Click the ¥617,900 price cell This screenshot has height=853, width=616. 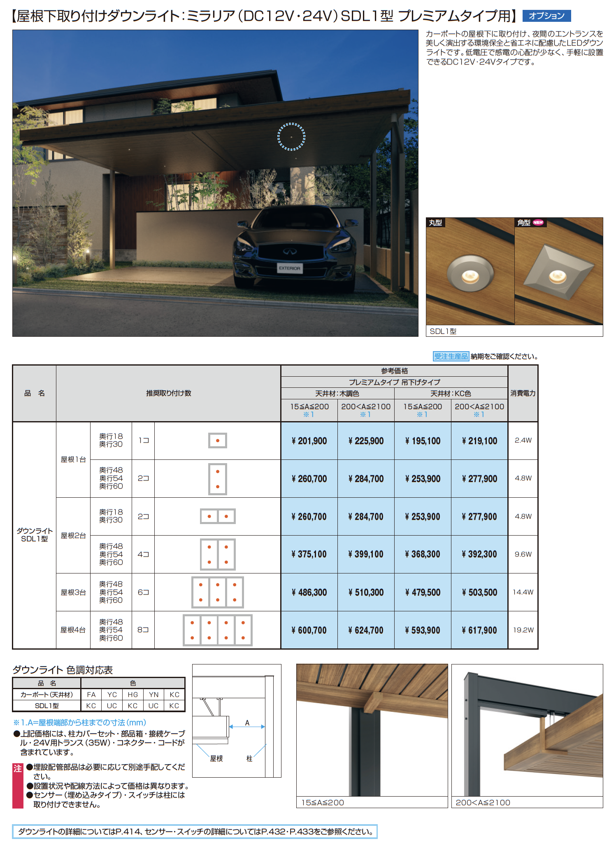click(479, 630)
